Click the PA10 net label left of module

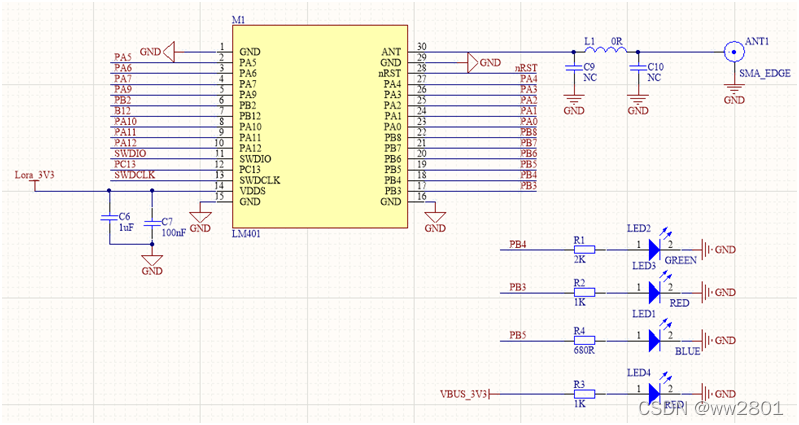pos(125,121)
